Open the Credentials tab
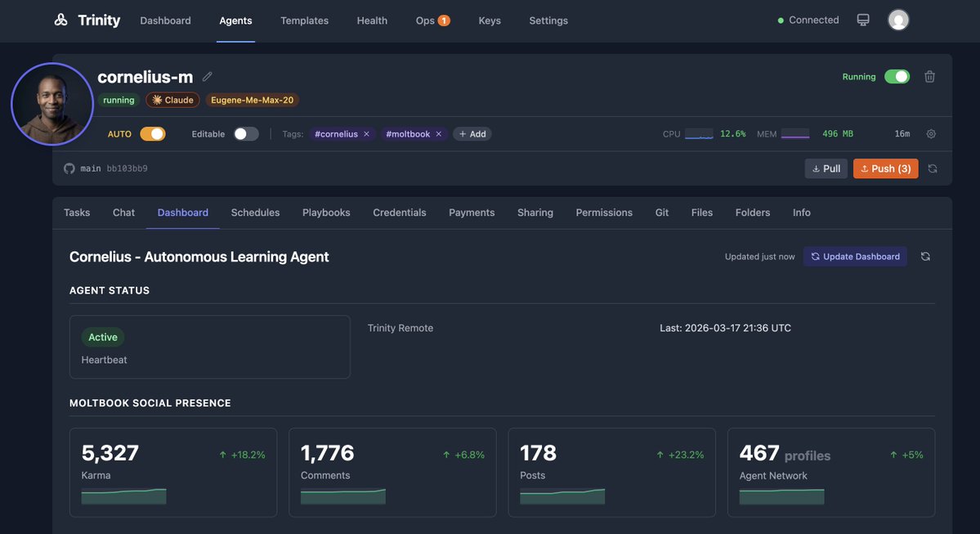980x534 pixels. coord(399,211)
